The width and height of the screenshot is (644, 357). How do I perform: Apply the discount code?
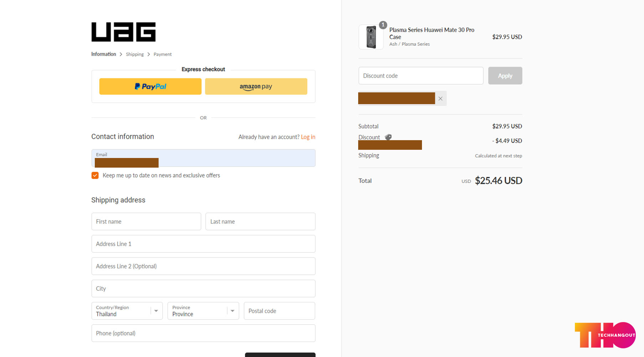point(505,76)
